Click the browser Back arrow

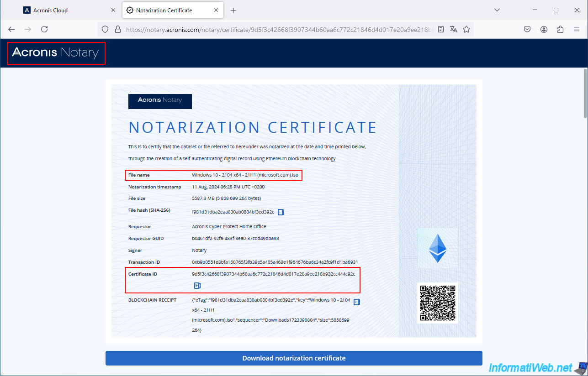pyautogui.click(x=11, y=29)
